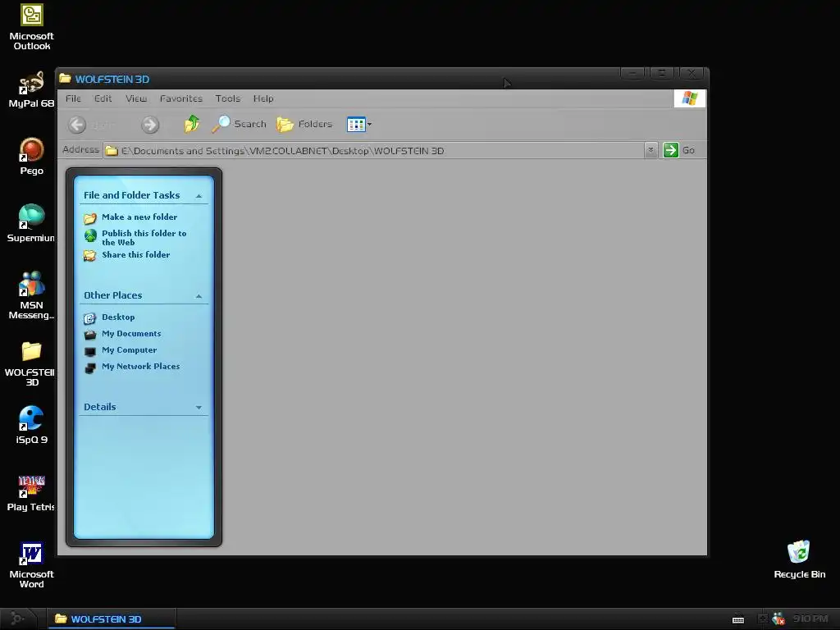Image resolution: width=840 pixels, height=630 pixels.
Task: Select the WOLFSTEIN 3D desktop folder
Action: [x=32, y=363]
